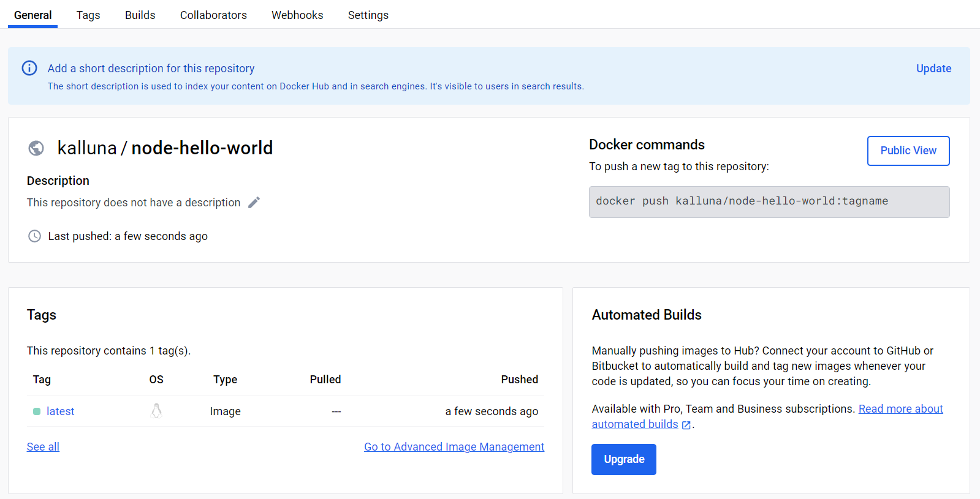The width and height of the screenshot is (980, 499).
Task: Click the Update link in the banner
Action: pyautogui.click(x=933, y=69)
